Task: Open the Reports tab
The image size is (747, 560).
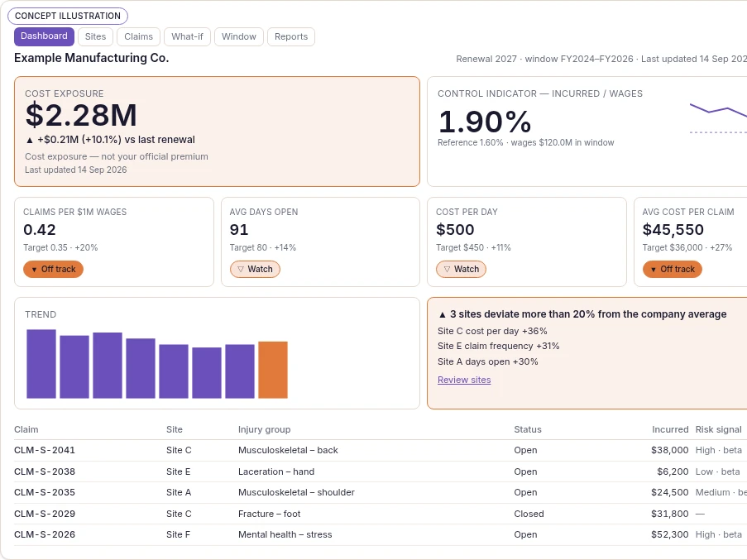Action: (x=291, y=36)
